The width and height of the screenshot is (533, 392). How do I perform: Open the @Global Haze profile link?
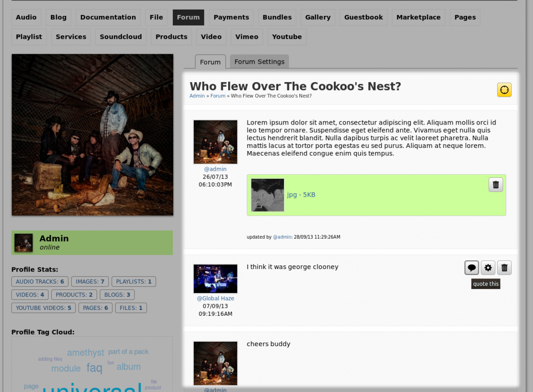coord(215,298)
